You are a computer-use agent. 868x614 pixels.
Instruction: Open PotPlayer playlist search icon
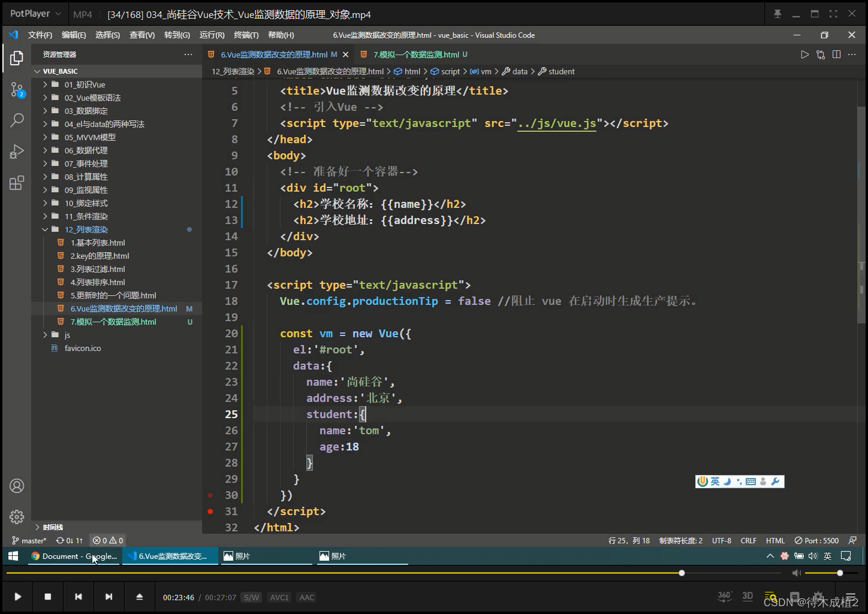pyautogui.click(x=771, y=597)
